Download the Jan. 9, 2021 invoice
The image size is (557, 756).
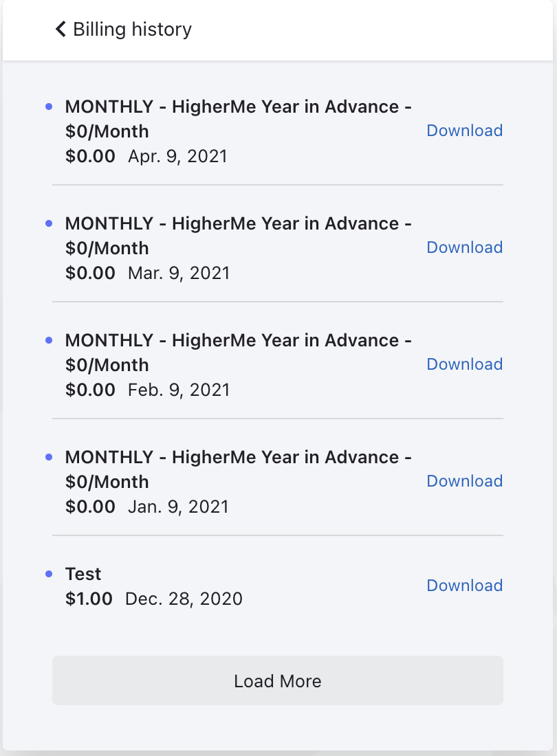click(x=464, y=481)
